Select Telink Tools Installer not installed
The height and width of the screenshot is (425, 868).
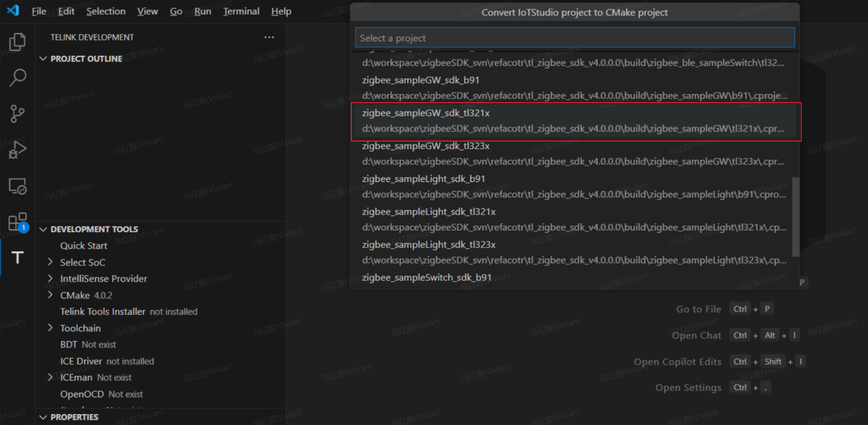click(x=129, y=312)
